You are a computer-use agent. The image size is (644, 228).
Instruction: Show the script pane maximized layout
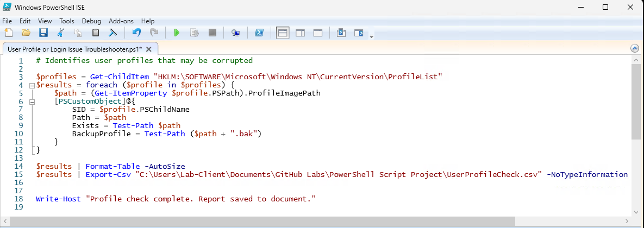point(318,33)
